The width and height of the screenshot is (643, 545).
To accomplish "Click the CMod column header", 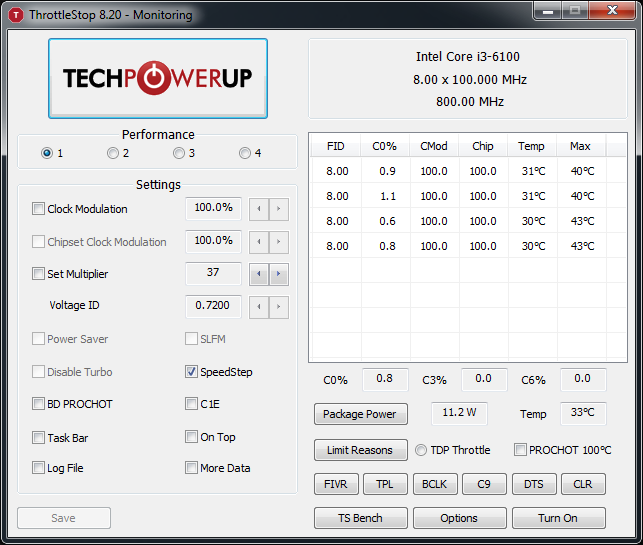I will click(x=434, y=146).
